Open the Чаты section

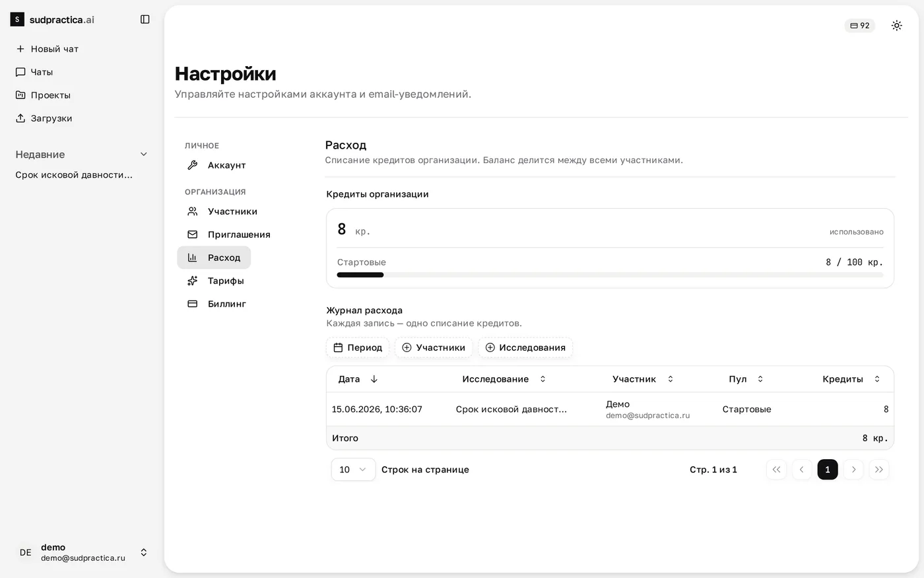pyautogui.click(x=34, y=72)
